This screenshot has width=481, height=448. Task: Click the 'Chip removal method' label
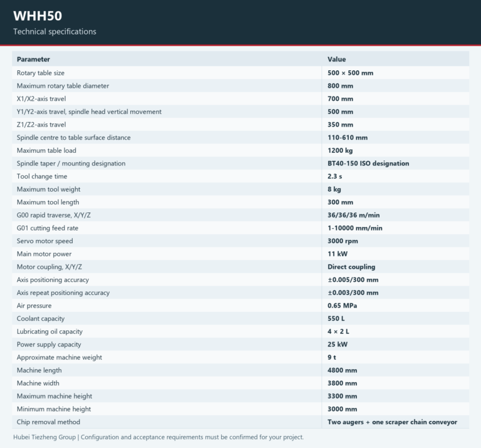click(48, 422)
